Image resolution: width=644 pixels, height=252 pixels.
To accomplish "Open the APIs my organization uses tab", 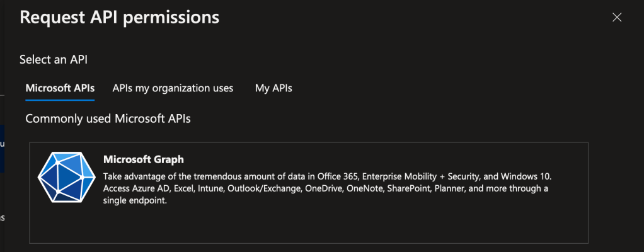I will 173,88.
